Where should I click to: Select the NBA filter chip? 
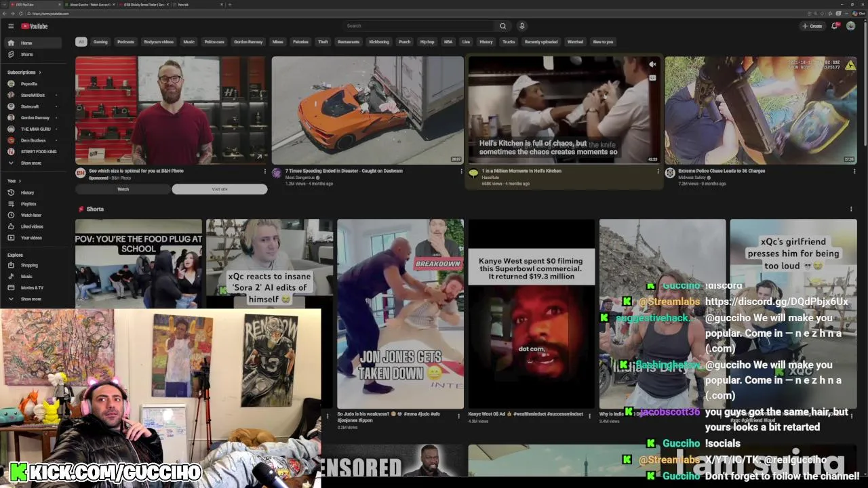click(448, 42)
